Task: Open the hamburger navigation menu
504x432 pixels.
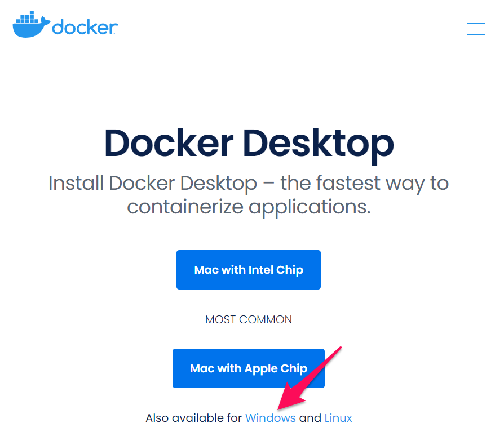Action: (x=476, y=29)
